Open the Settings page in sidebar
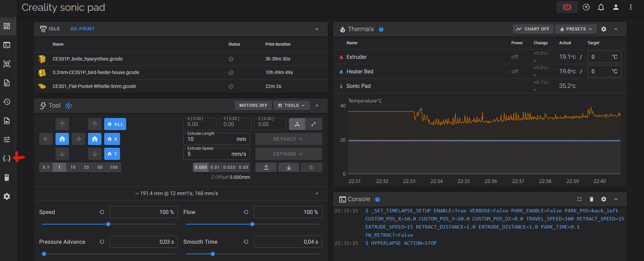This screenshot has width=644, height=261. [x=7, y=196]
